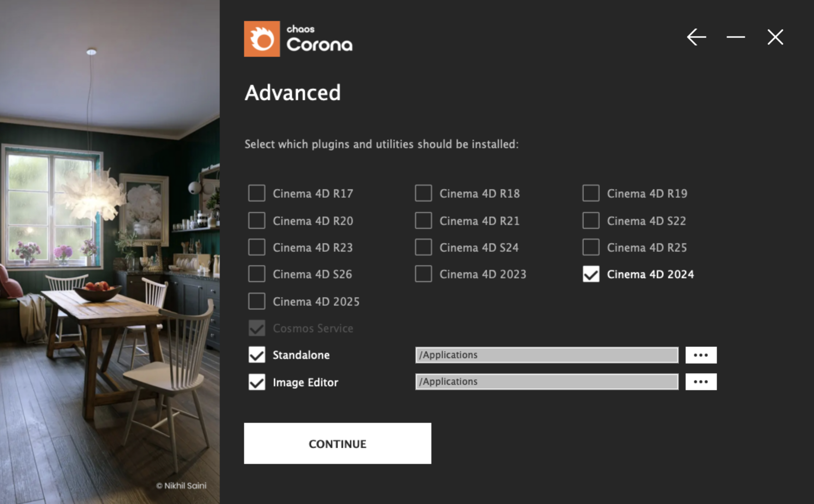
Task: Click the Image Editor install path field
Action: pyautogui.click(x=547, y=382)
